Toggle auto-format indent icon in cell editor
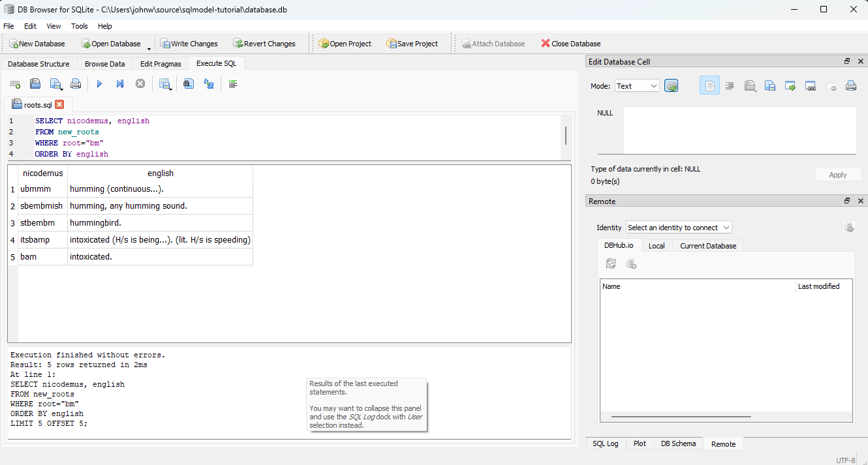Image resolution: width=868 pixels, height=465 pixels. point(730,85)
